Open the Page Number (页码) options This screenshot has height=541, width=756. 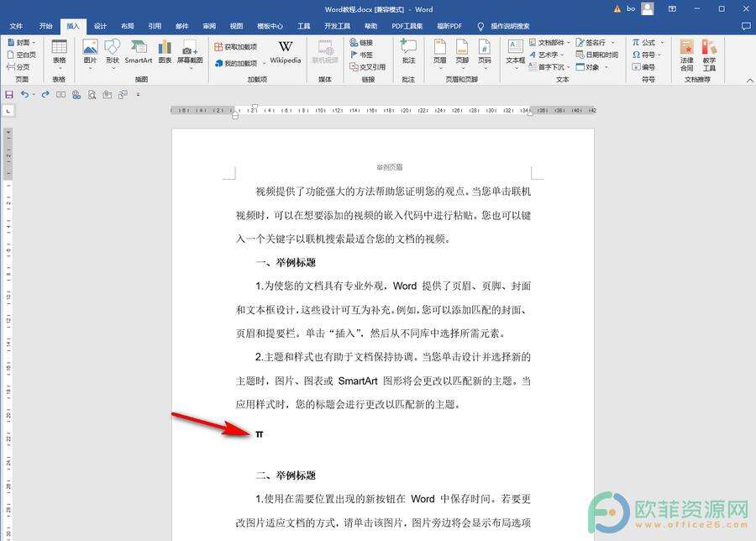click(485, 54)
